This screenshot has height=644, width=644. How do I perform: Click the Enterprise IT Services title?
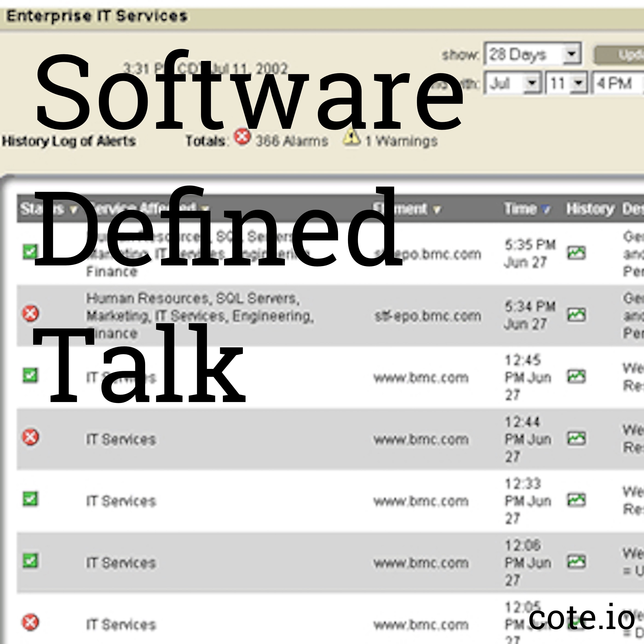tap(97, 16)
